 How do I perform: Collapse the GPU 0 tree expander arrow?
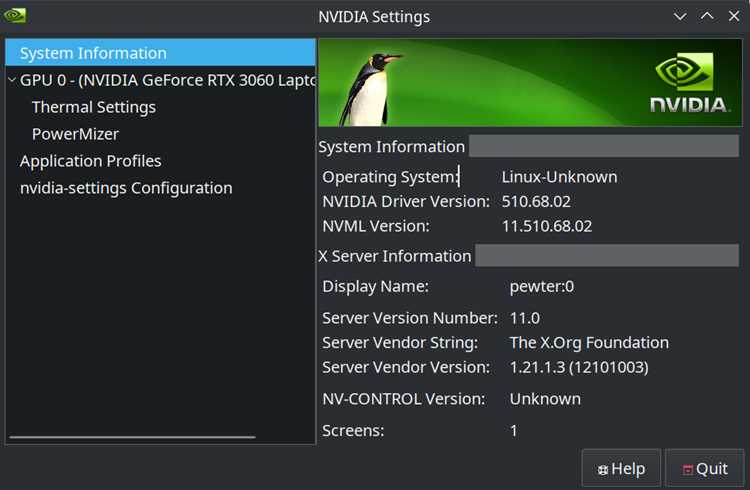12,79
